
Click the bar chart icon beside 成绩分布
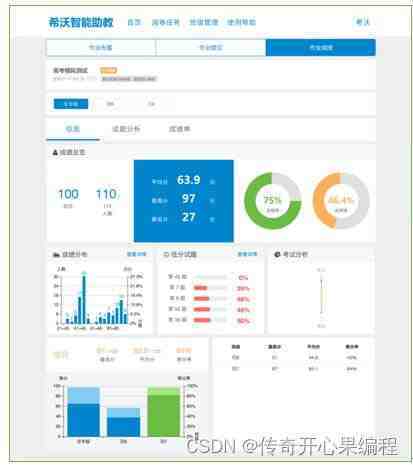pos(56,255)
